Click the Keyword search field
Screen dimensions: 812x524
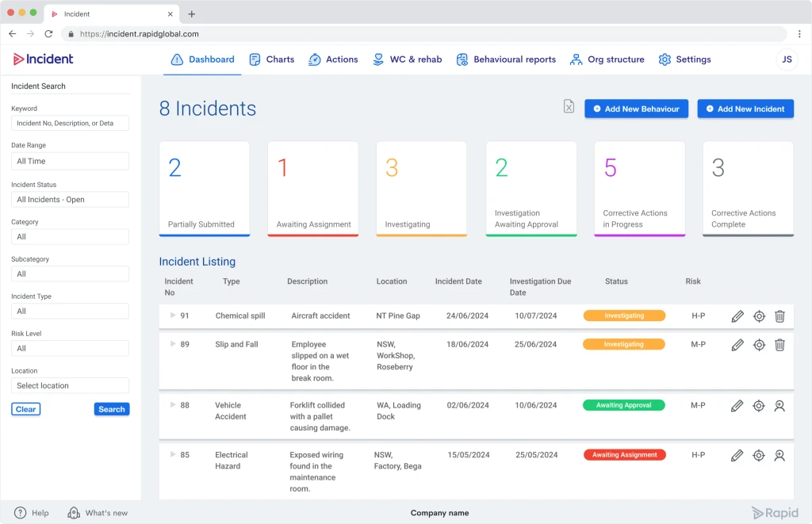pos(70,123)
